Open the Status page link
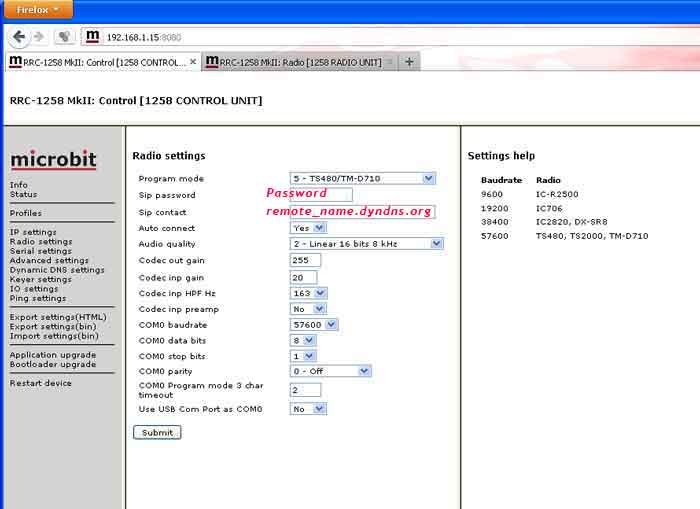The image size is (700, 509). click(24, 194)
